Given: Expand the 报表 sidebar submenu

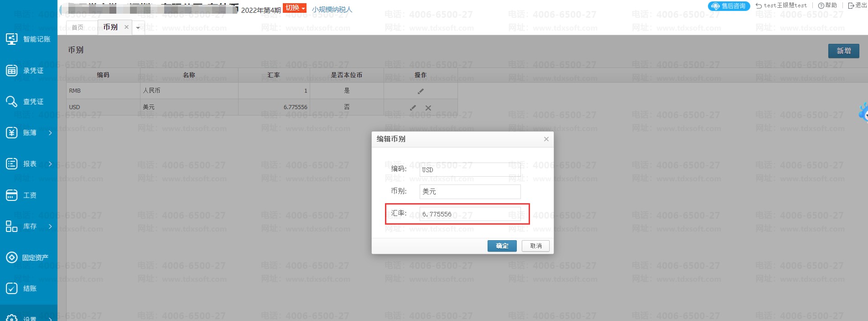Looking at the screenshot, I should 50,164.
